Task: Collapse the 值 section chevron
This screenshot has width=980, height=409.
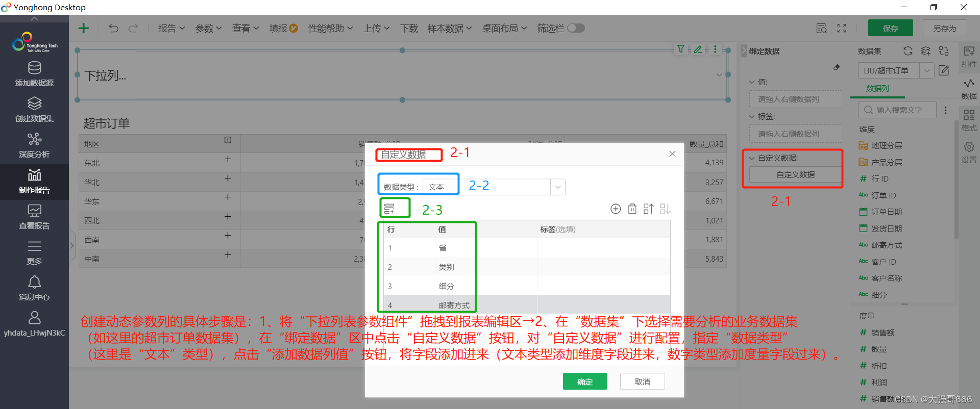Action: 751,82
